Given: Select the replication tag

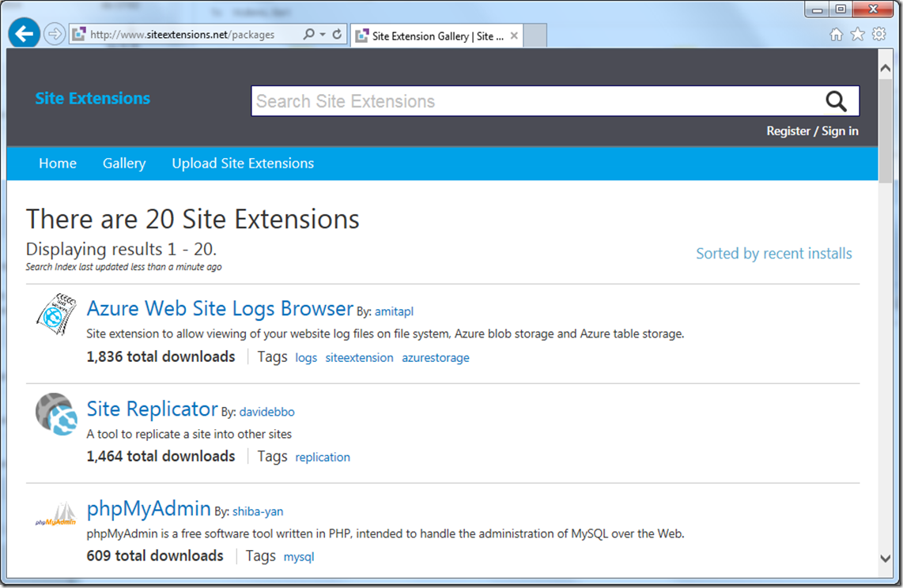Looking at the screenshot, I should (x=323, y=458).
